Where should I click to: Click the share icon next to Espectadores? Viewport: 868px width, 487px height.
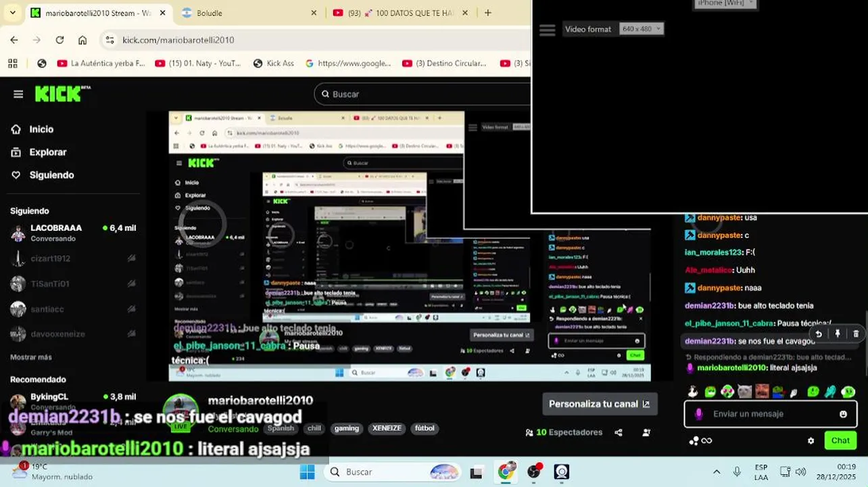(x=619, y=432)
